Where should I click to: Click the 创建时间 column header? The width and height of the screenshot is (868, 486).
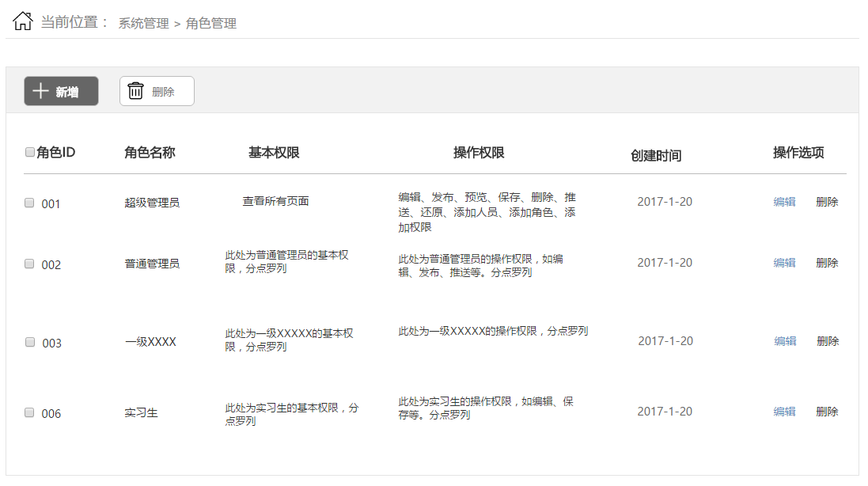(656, 156)
